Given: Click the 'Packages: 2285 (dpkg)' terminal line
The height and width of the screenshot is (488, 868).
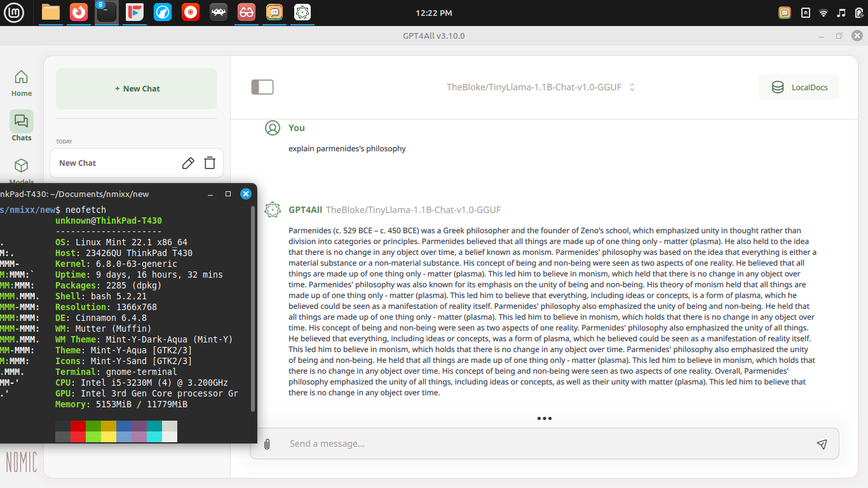Looking at the screenshot, I should click(109, 285).
